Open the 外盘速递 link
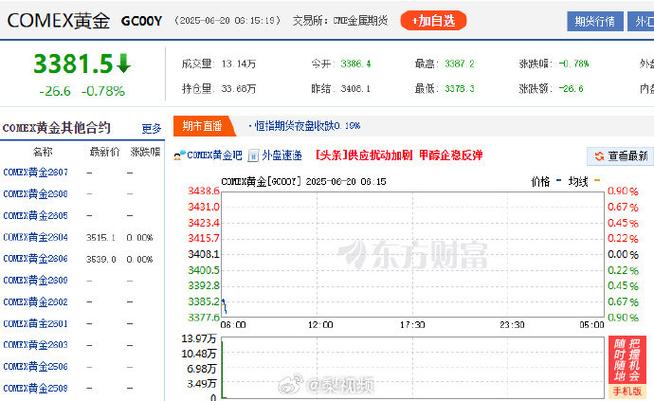 point(282,155)
